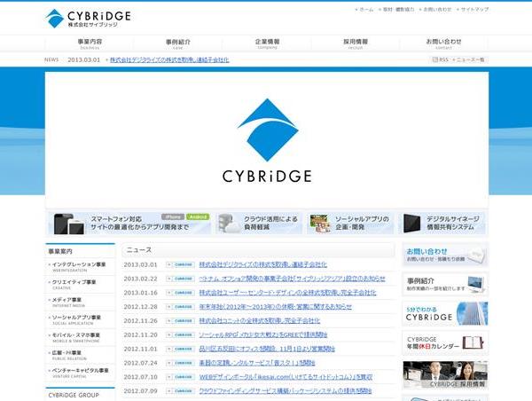The width and height of the screenshot is (532, 401).
Task: Open the ソーシャルアプリの企画・開発 banner
Action: point(350,224)
